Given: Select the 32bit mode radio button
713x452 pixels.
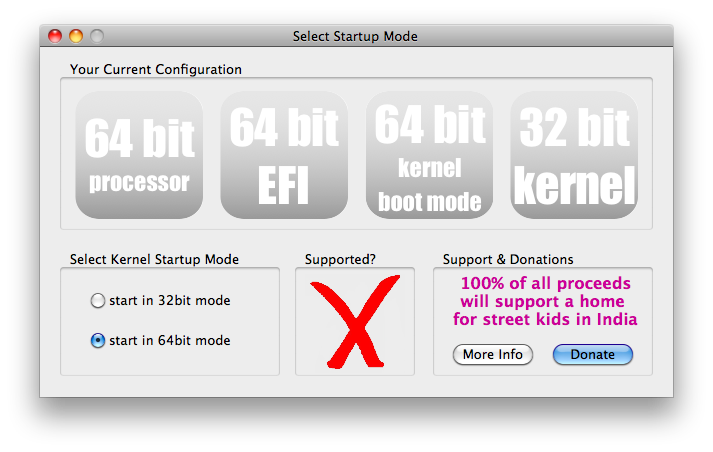Looking at the screenshot, I should coord(97,300).
